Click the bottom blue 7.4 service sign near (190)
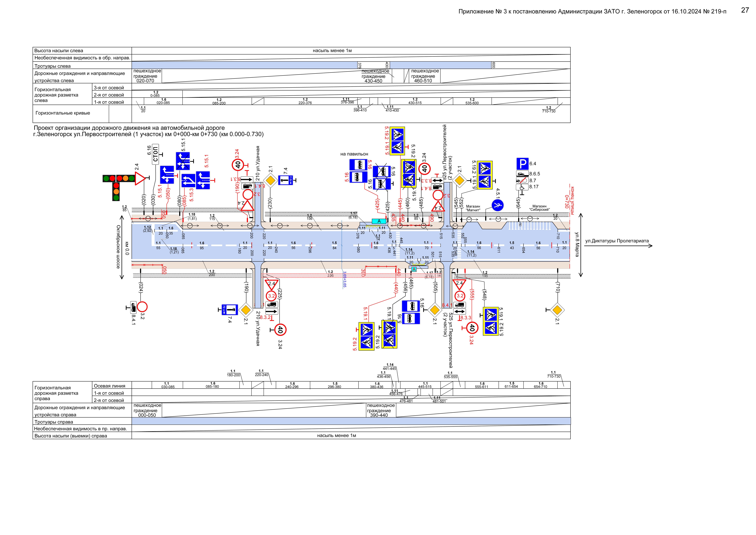Image resolution: width=756 pixels, height=535 pixels. click(230, 310)
